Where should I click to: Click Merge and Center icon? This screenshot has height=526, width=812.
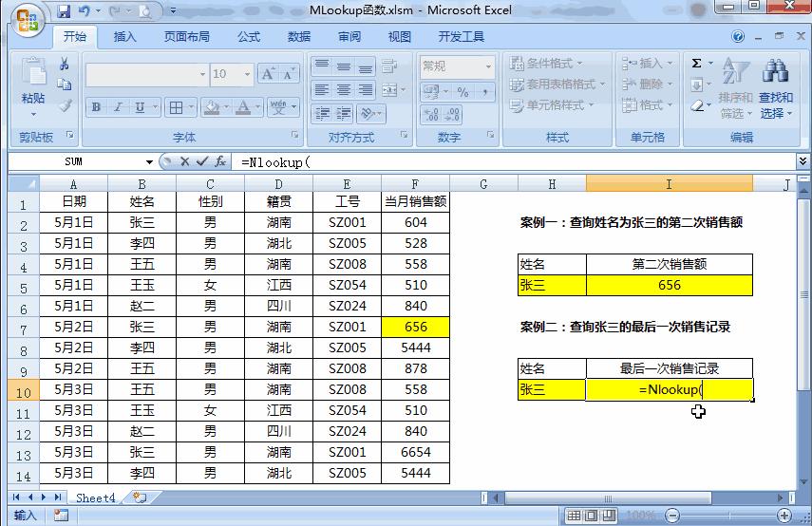click(x=389, y=89)
